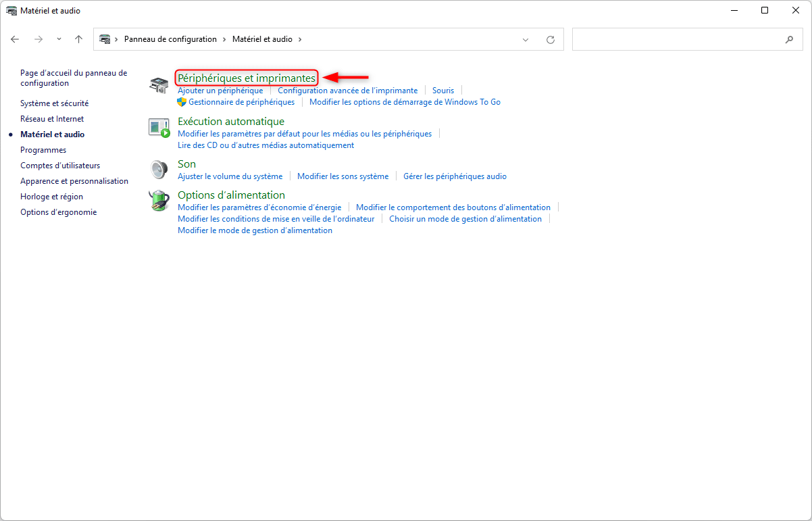Expand the chevron before Panneau de configuration
The image size is (812, 521).
[x=117, y=39]
